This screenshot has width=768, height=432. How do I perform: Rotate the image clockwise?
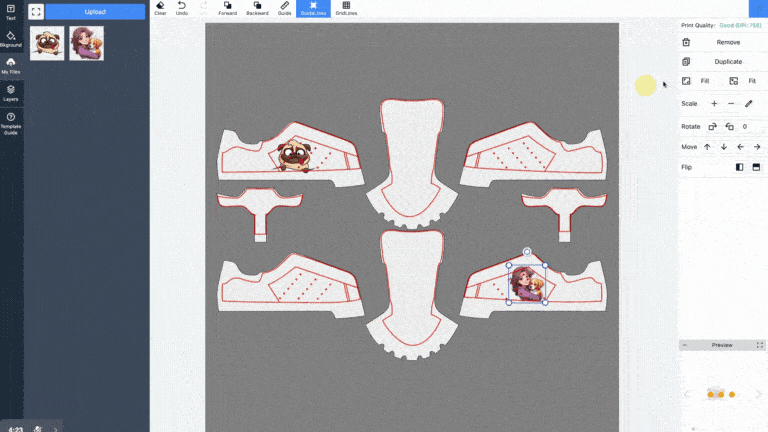[x=713, y=127]
